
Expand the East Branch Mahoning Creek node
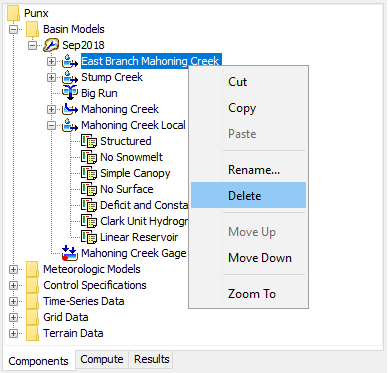click(51, 61)
